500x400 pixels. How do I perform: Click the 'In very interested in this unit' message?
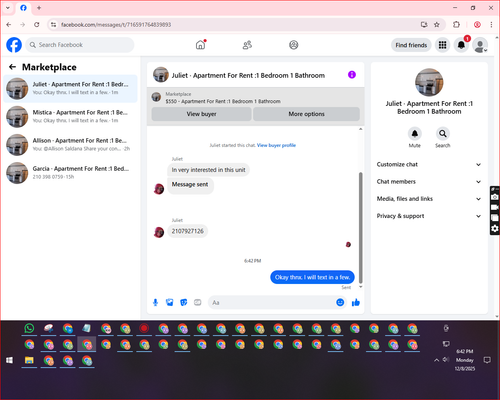coord(208,170)
